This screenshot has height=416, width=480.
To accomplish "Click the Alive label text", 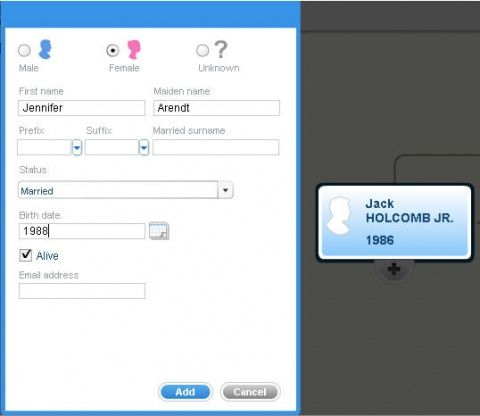I will (x=47, y=256).
